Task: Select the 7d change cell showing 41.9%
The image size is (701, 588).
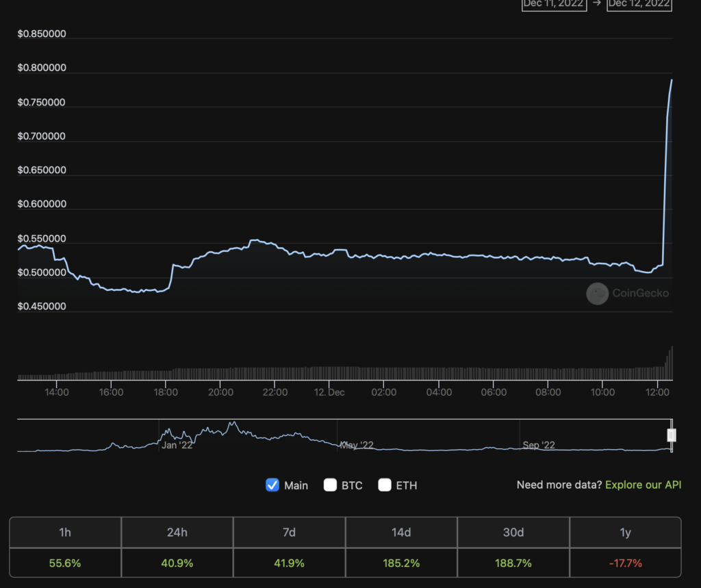Action: (x=289, y=563)
